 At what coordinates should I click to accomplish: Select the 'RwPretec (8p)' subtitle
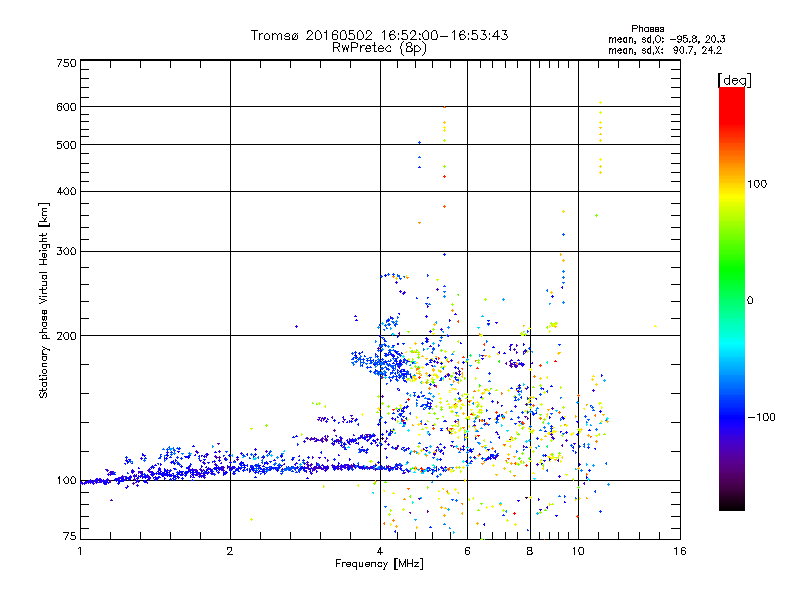tap(379, 48)
